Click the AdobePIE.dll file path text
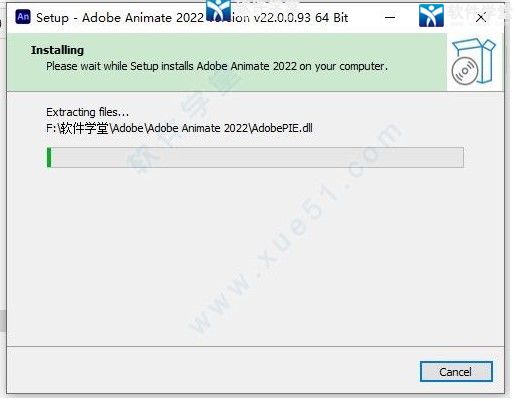The width and height of the screenshot is (516, 401). [x=179, y=128]
